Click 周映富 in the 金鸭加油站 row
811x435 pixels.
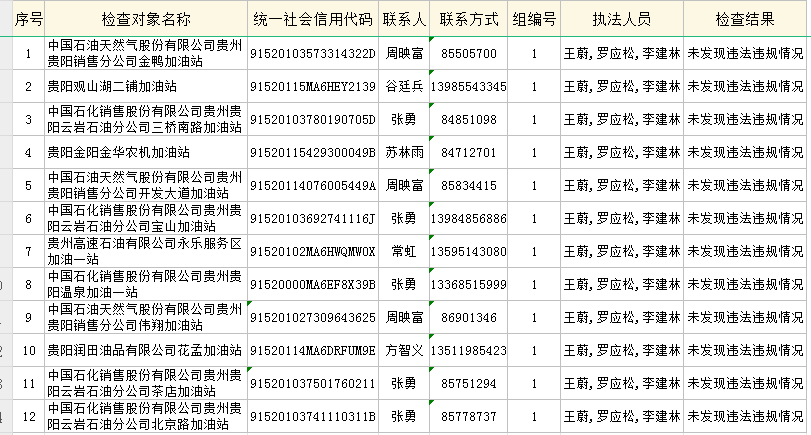404,53
